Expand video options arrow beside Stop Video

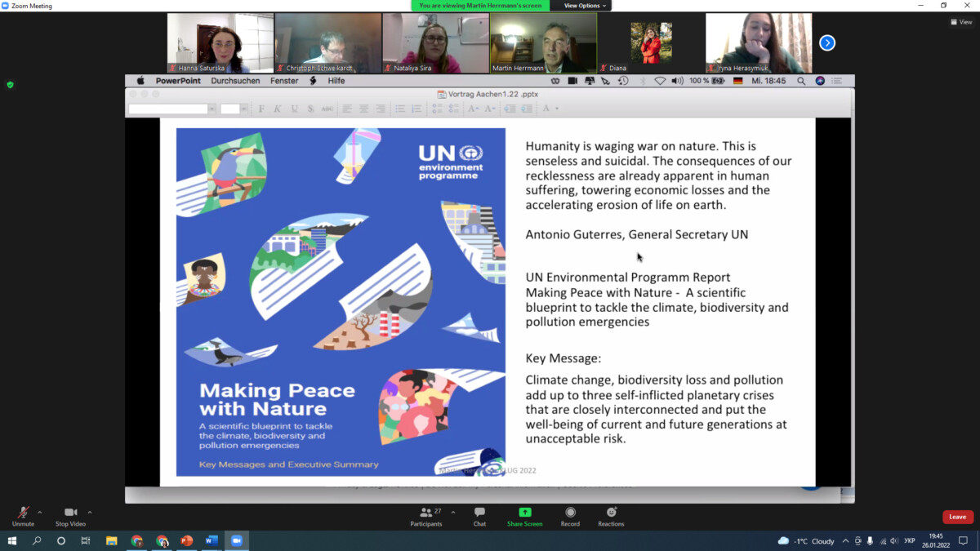(90, 513)
